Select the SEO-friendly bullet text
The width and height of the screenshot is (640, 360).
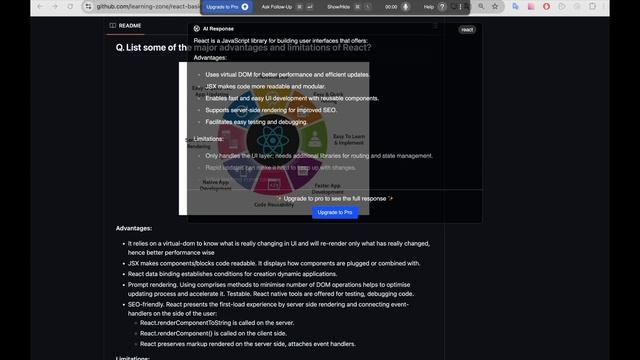point(268,309)
